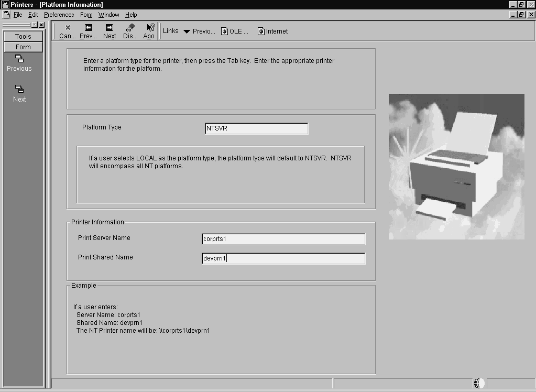The width and height of the screenshot is (536, 392).
Task: Click the Previous icon in the Form sidebar
Action: point(19,59)
